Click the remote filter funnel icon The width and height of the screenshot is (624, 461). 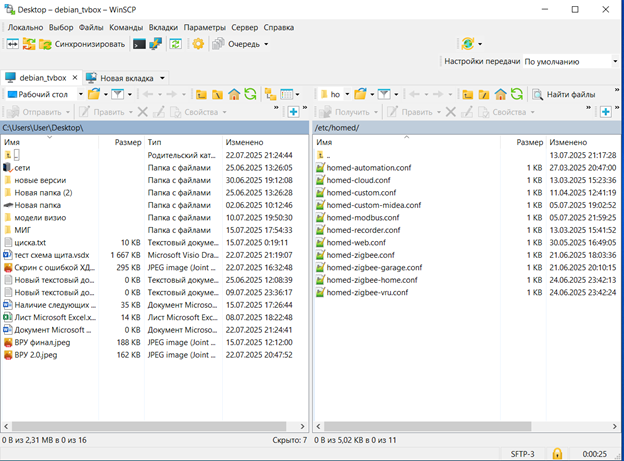tap(384, 94)
